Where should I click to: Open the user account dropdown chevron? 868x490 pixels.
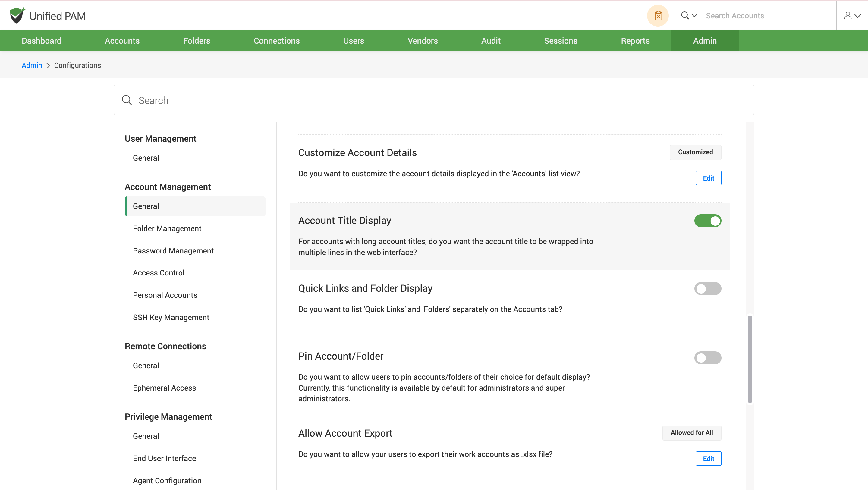pyautogui.click(x=858, y=16)
